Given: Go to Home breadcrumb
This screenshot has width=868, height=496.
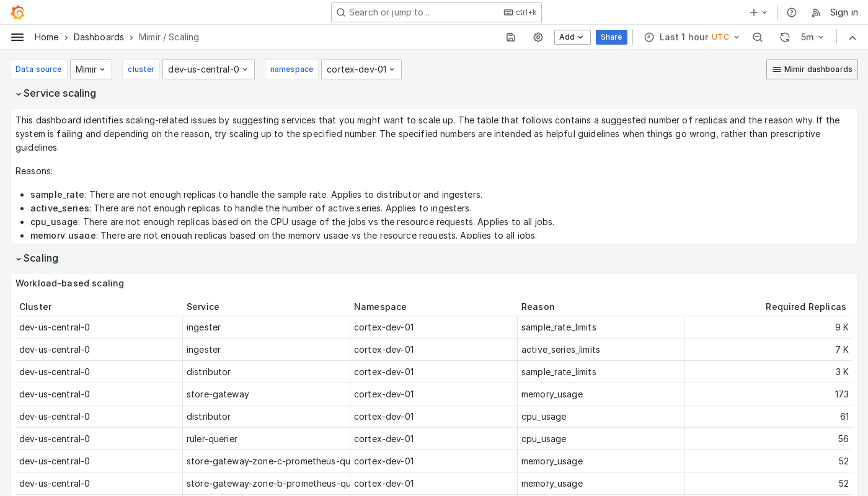Looking at the screenshot, I should (46, 37).
